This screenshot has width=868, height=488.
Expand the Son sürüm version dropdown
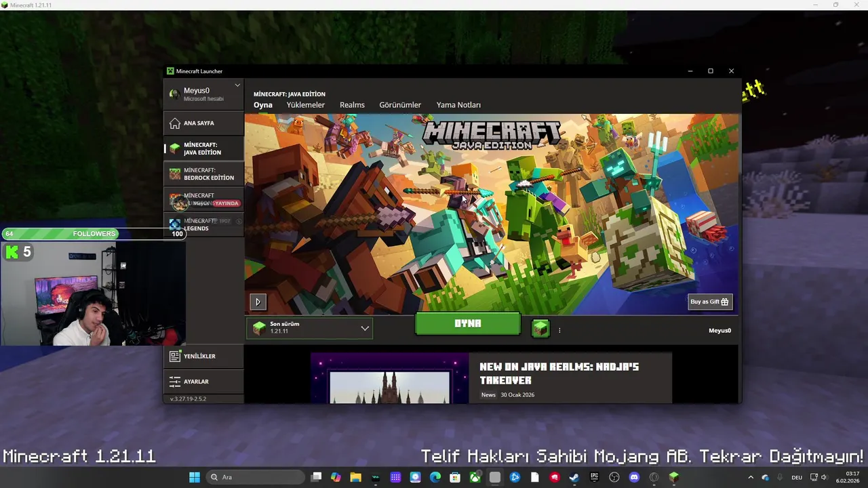[x=309, y=328]
